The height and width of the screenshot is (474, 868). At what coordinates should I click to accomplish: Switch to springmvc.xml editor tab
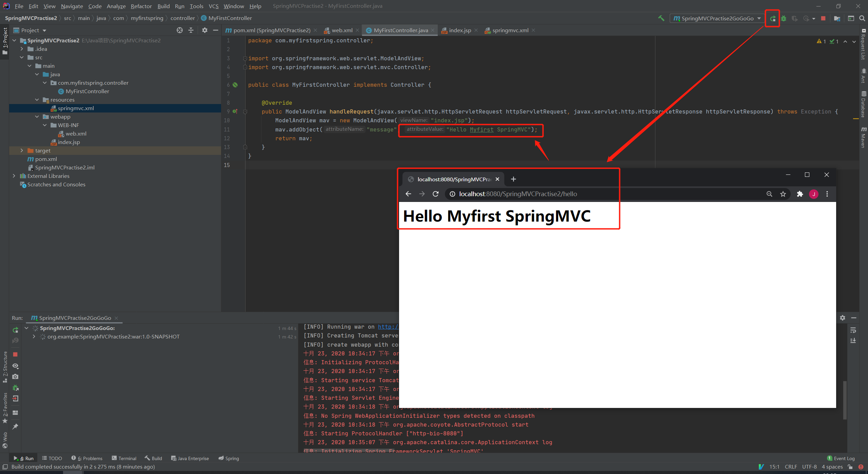[510, 30]
